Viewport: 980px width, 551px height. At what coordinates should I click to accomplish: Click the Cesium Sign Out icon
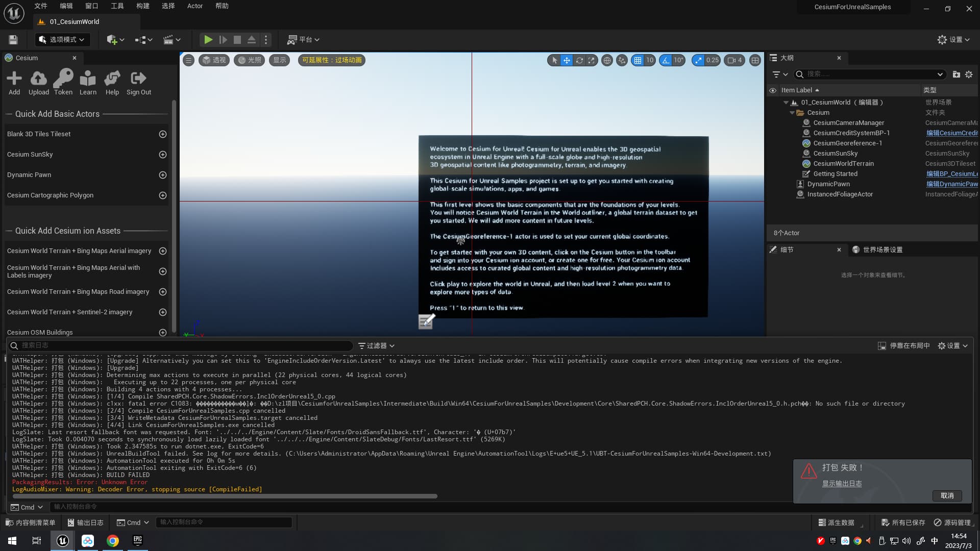pos(138,79)
